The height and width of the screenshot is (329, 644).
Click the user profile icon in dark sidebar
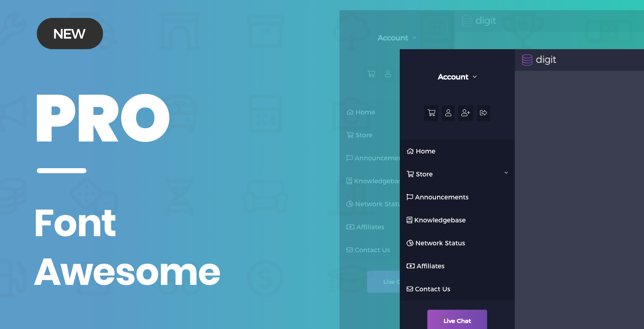[448, 113]
